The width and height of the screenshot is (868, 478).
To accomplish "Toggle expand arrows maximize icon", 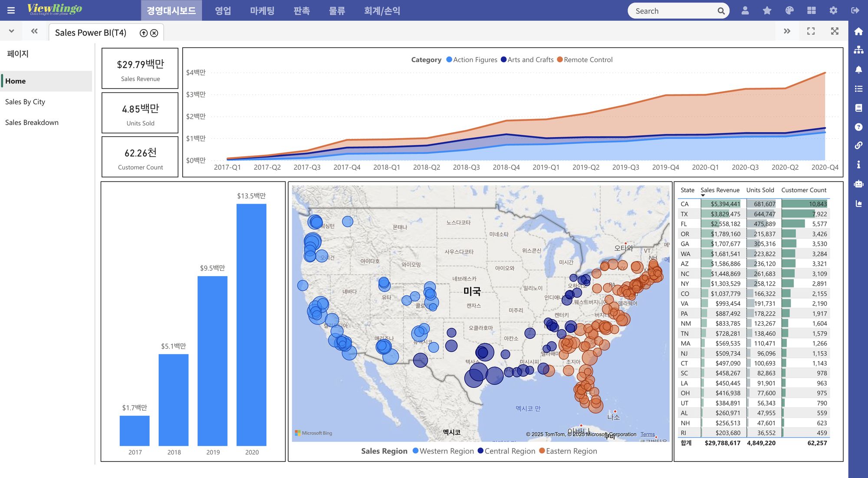I will point(835,31).
